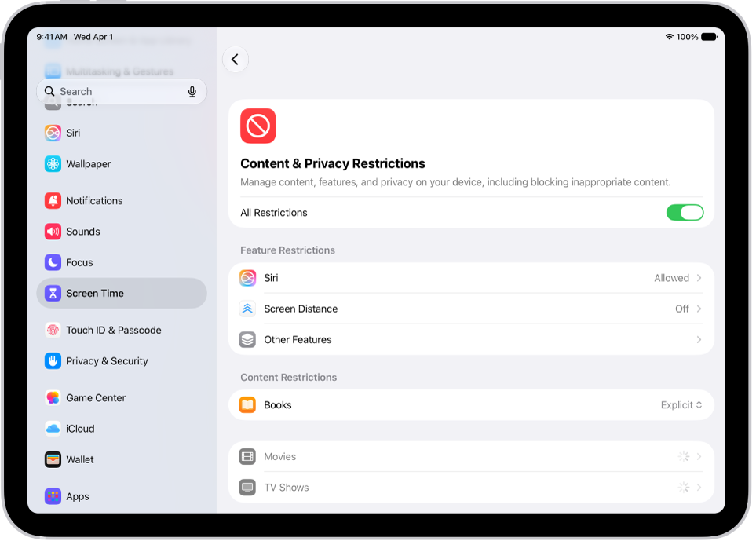Click the Privacy & Security hand icon
Image resolution: width=756 pixels, height=541 pixels.
click(x=53, y=361)
